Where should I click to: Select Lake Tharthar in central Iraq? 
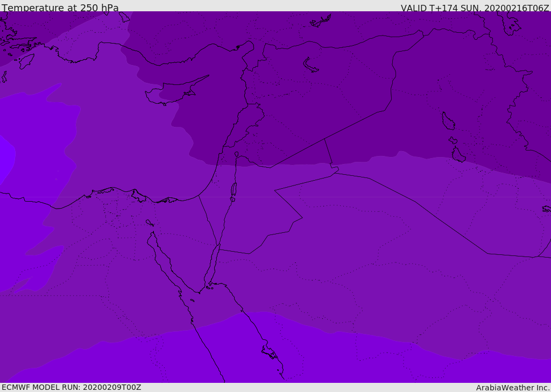click(448, 122)
